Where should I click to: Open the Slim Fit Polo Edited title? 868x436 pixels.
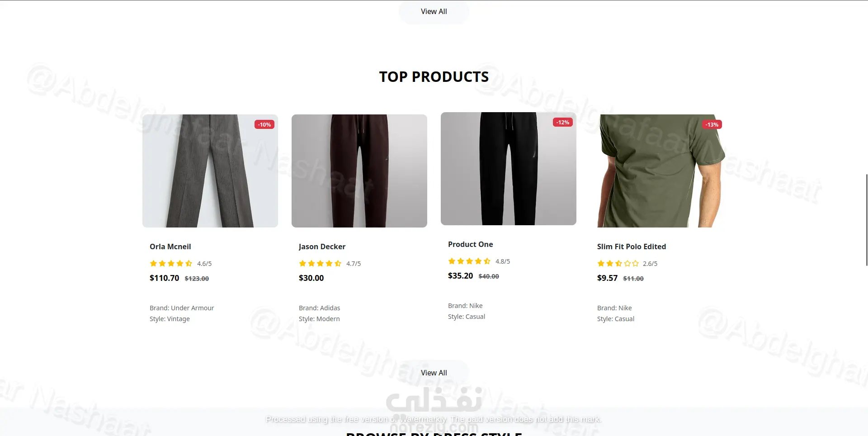tap(632, 246)
